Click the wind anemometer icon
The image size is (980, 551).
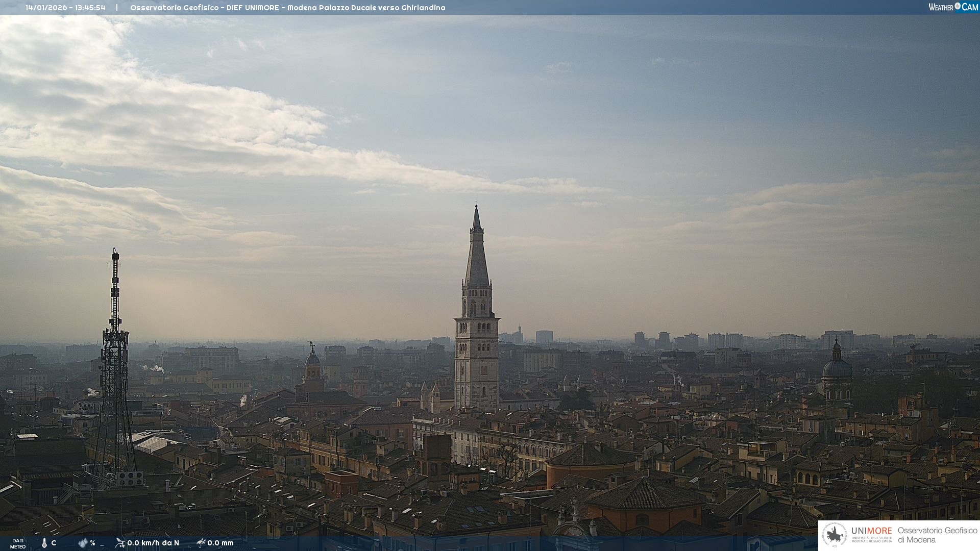tap(120, 543)
